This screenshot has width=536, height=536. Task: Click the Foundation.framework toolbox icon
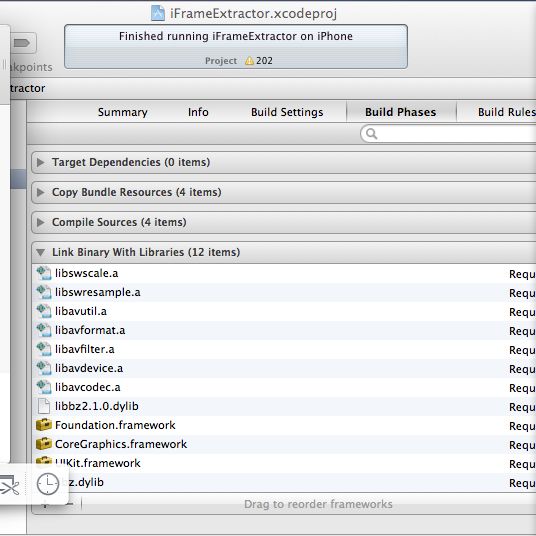44,425
